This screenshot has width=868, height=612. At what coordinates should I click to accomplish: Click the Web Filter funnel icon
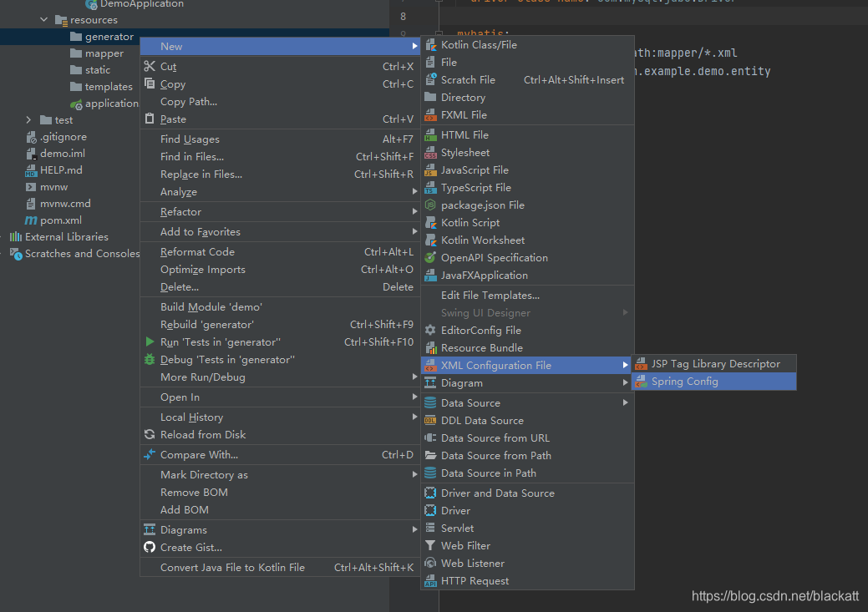431,545
